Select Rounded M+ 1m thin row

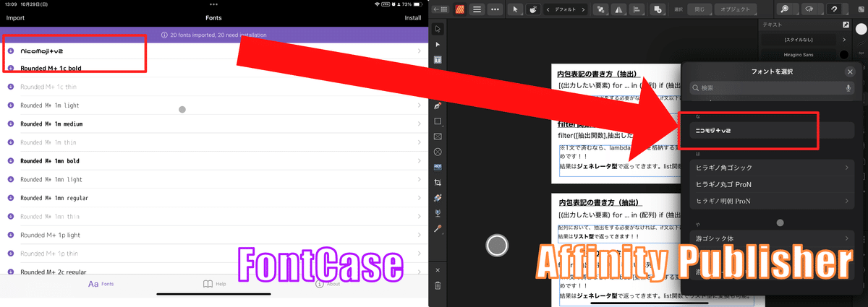coord(214,142)
